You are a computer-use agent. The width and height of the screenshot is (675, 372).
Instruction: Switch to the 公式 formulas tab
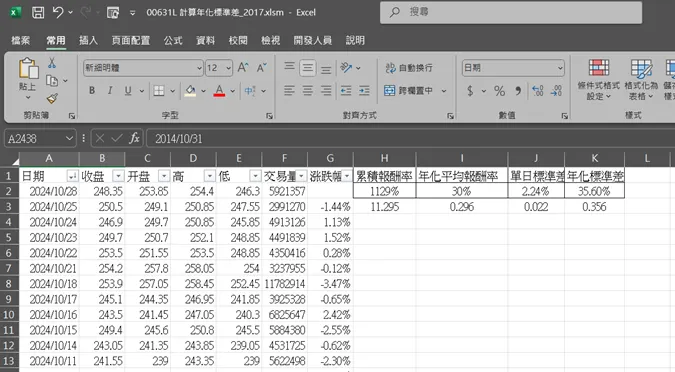(173, 40)
